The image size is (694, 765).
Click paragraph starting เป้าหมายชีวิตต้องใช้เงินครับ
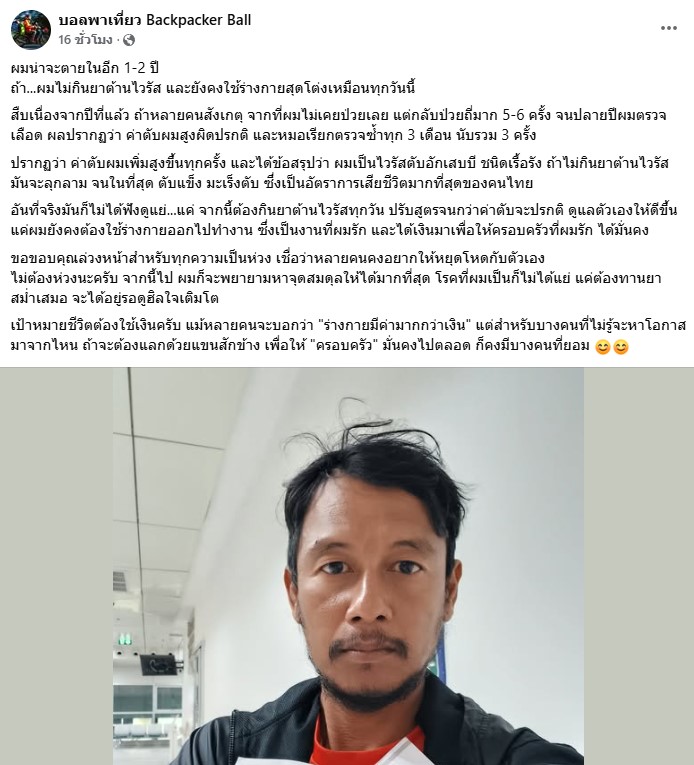coord(348,336)
